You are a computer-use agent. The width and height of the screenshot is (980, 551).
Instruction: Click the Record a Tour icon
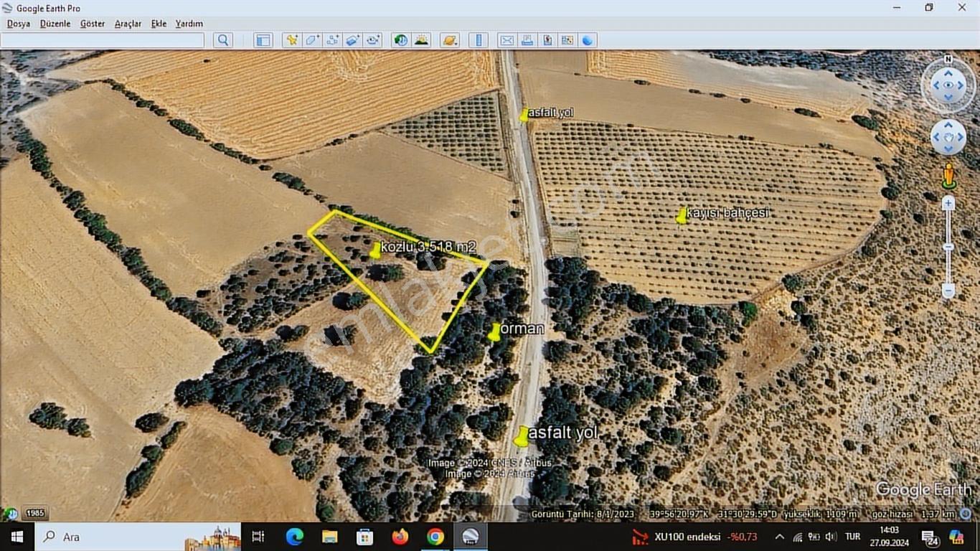(373, 40)
